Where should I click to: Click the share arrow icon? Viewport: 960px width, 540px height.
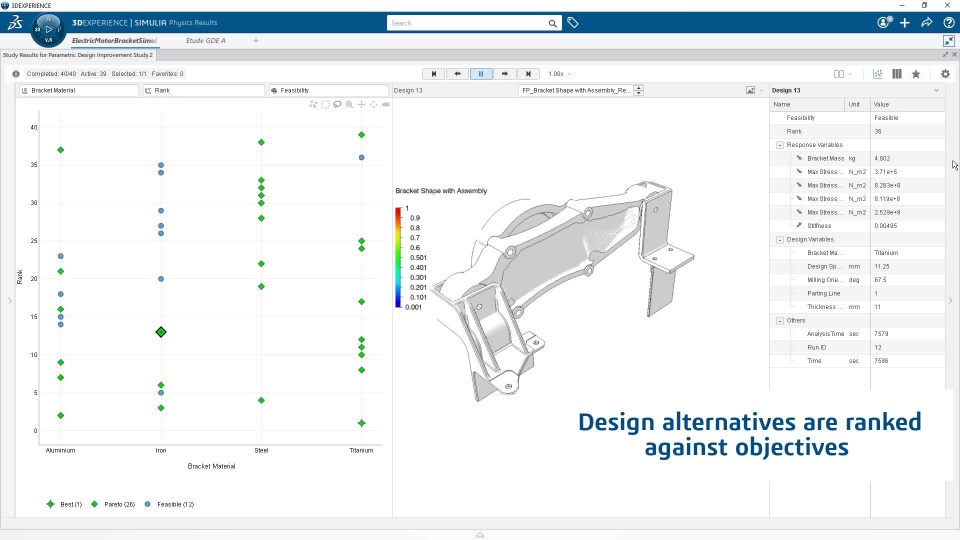(x=927, y=23)
